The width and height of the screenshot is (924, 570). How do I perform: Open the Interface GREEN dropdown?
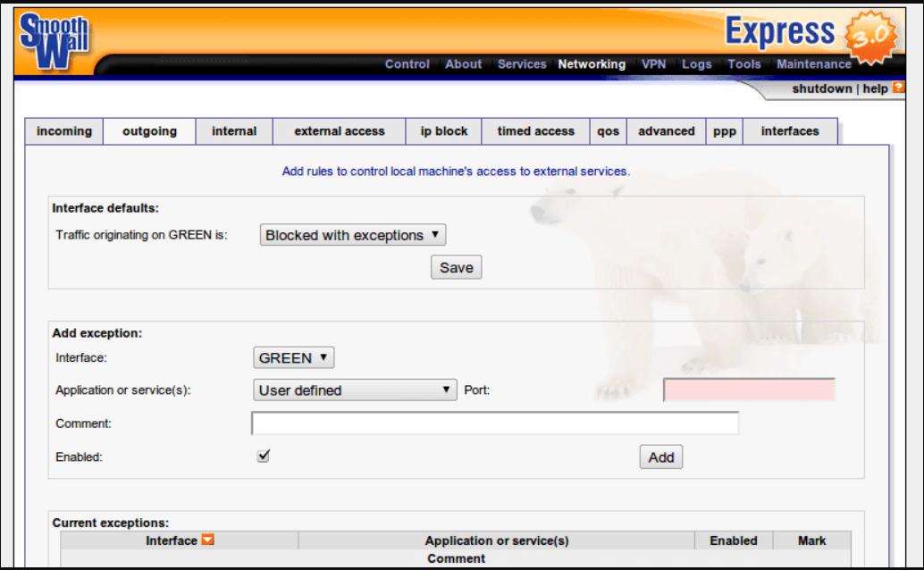click(293, 357)
